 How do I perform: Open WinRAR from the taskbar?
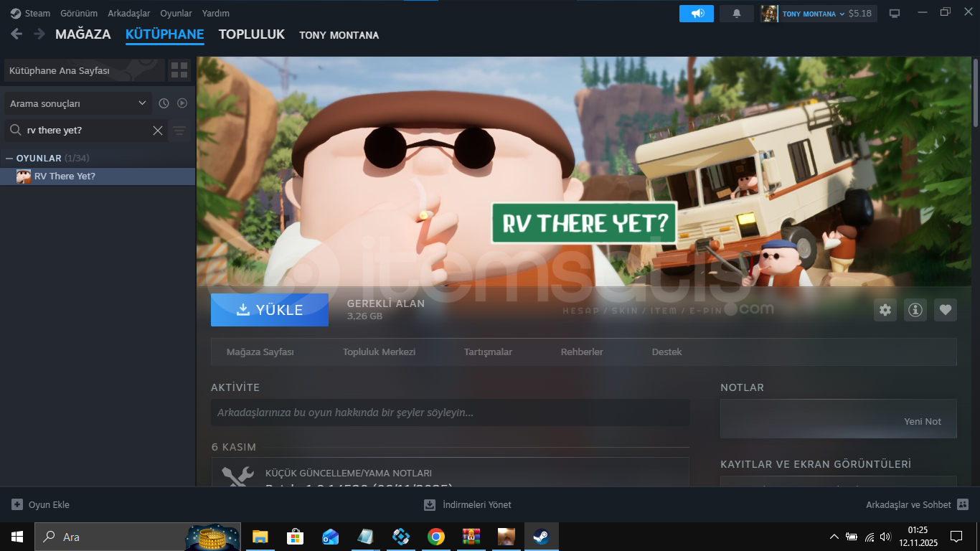coord(471,537)
